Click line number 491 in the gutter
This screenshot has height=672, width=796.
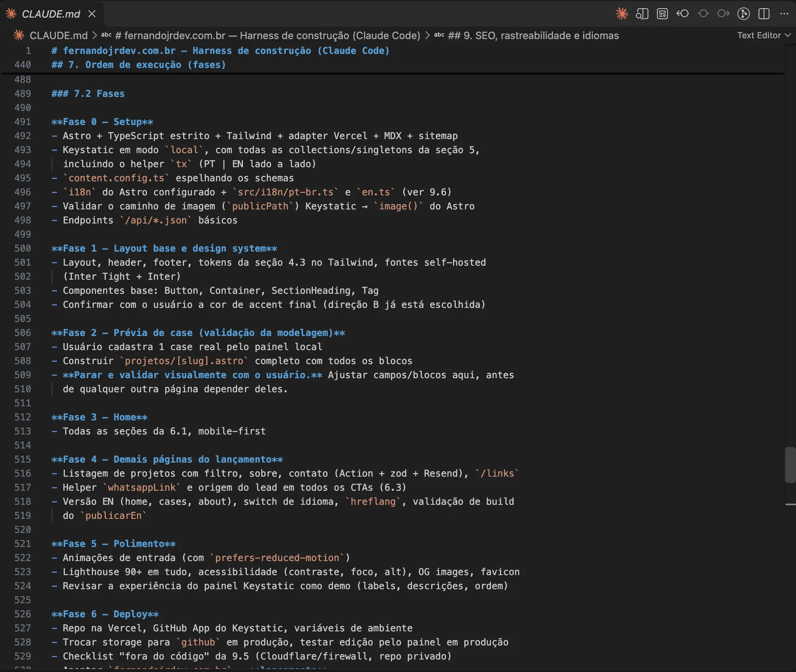[23, 122]
